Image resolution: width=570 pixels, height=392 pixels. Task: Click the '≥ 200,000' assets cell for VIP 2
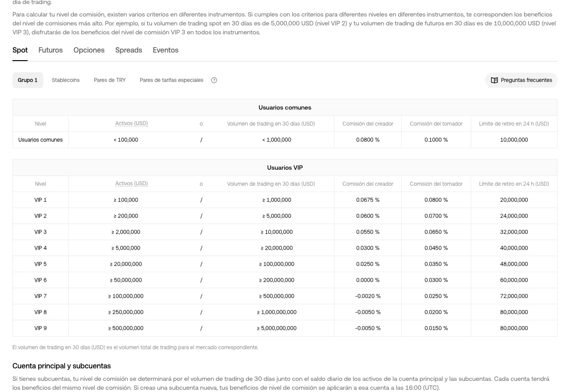point(126,216)
